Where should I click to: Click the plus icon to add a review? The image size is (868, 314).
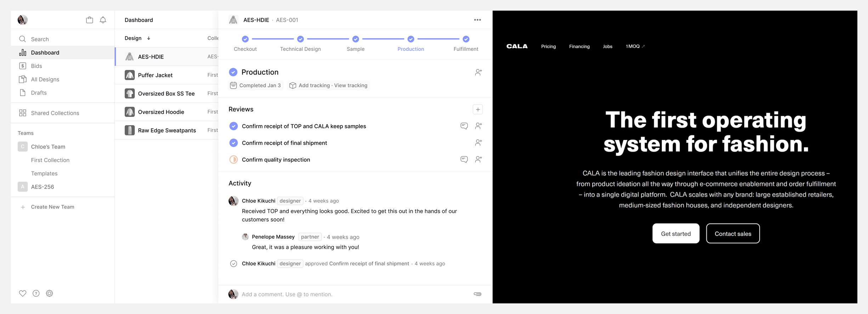pos(478,110)
